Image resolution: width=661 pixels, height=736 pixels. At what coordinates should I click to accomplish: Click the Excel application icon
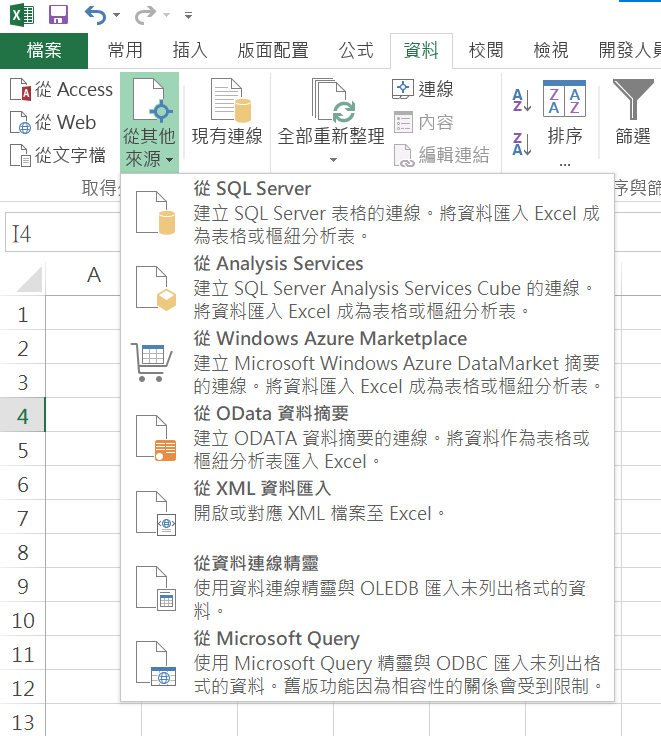point(22,15)
